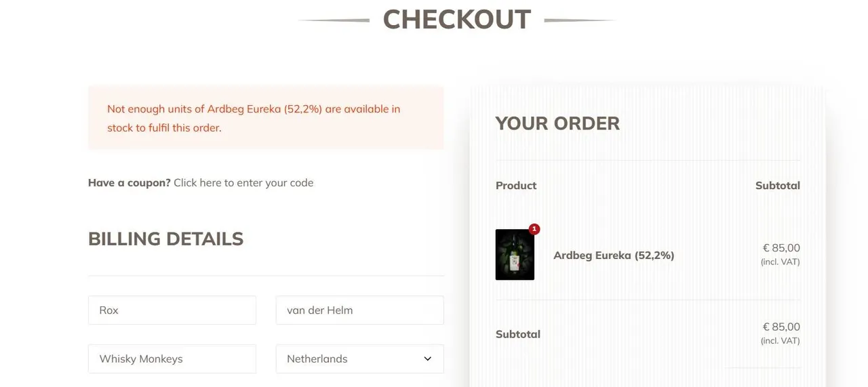
Task: Click the Ardbeg Eureka bottle thumbnail
Action: (x=515, y=255)
